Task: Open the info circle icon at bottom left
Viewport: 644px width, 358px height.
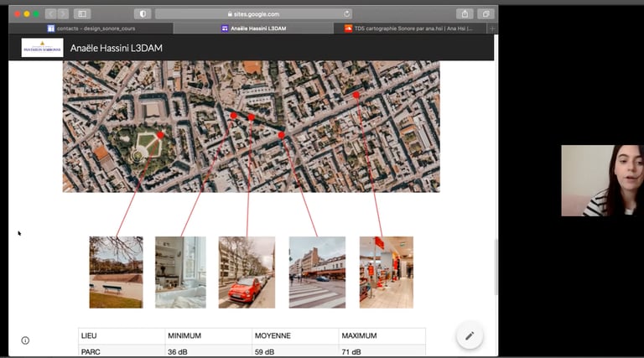Action: tap(25, 340)
